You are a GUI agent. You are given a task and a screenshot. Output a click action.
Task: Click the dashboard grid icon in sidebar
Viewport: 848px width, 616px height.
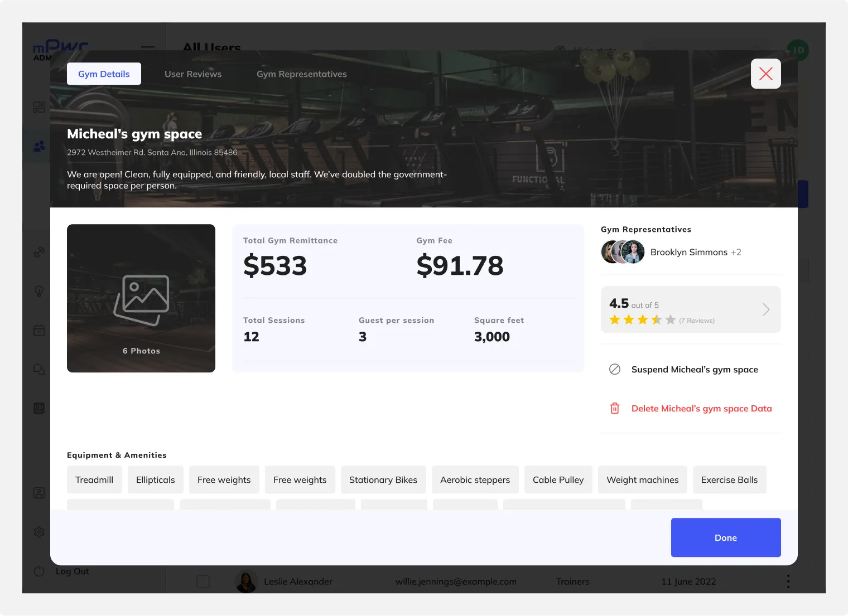click(39, 107)
